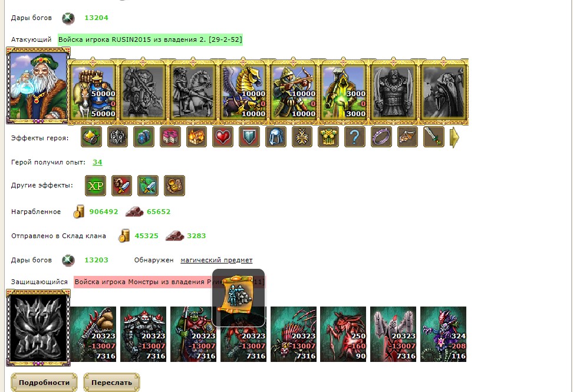Open the hero experience value 34 link
This screenshot has height=392, width=573.
coord(97,162)
